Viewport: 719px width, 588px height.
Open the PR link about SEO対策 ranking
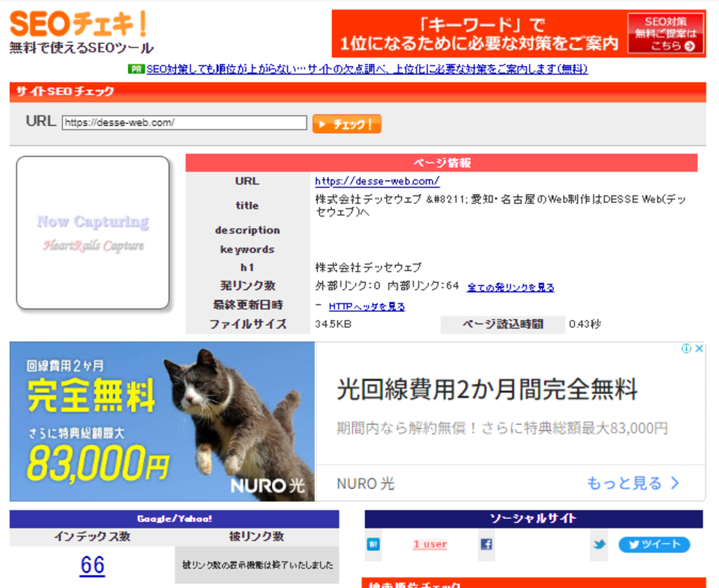point(367,69)
